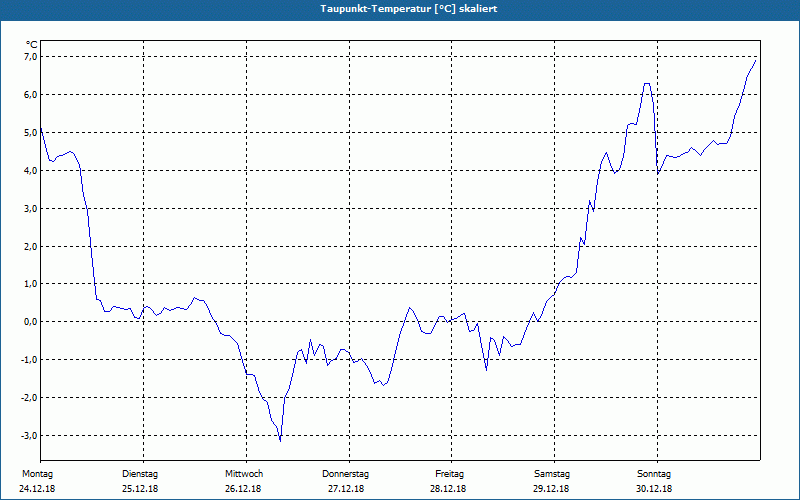Click the Freitag day label
Image resolution: width=800 pixels, height=500 pixels.
(449, 474)
